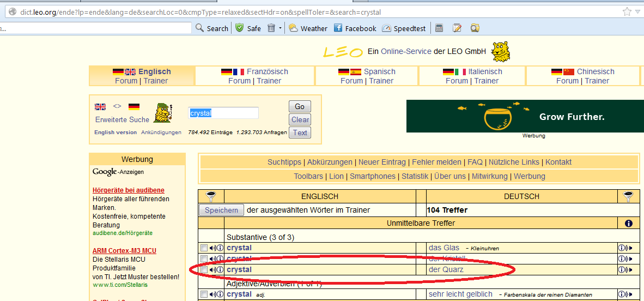Viewport: 644px width, 301px height.
Task: Open the Erweiterte Suche link
Action: (x=122, y=119)
